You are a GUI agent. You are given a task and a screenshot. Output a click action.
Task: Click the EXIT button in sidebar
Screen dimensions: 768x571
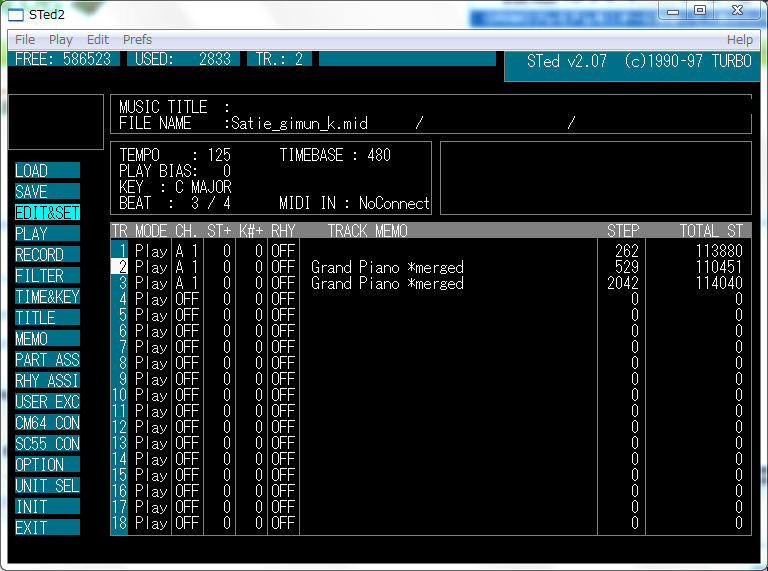[47, 528]
